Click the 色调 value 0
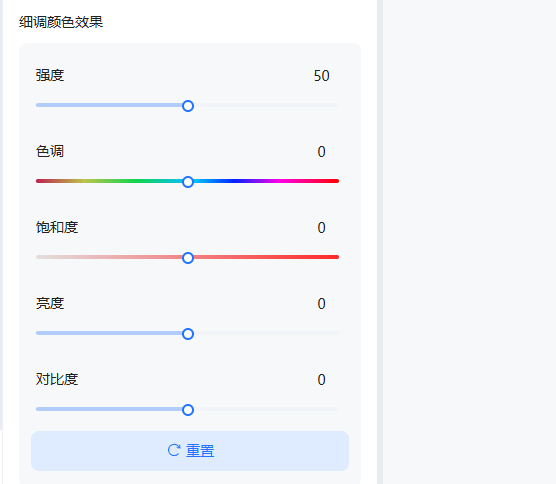The image size is (556, 484). click(322, 152)
